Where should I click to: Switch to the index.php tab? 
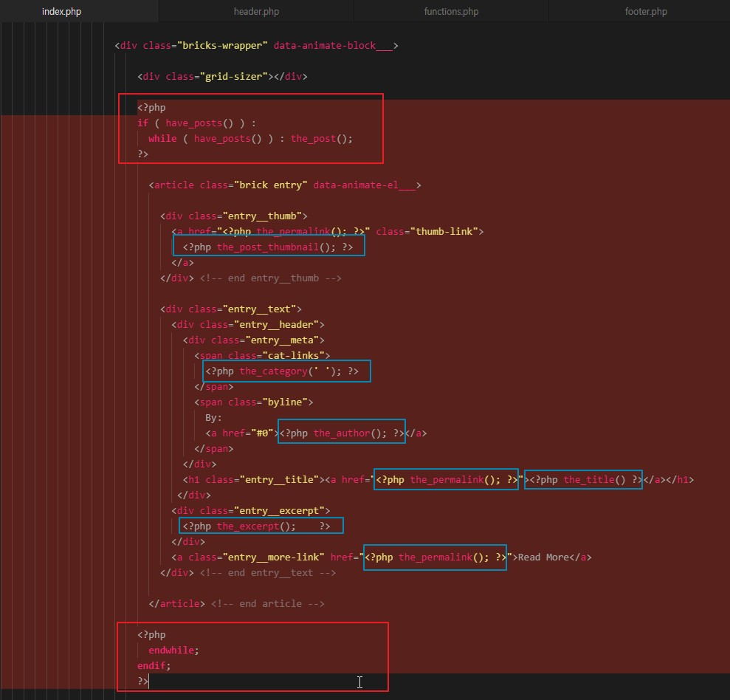click(61, 12)
